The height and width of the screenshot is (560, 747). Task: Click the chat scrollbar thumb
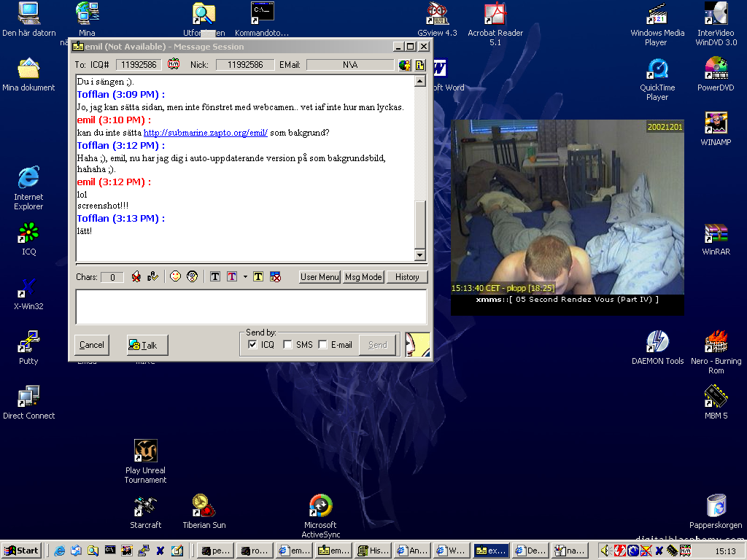point(419,224)
